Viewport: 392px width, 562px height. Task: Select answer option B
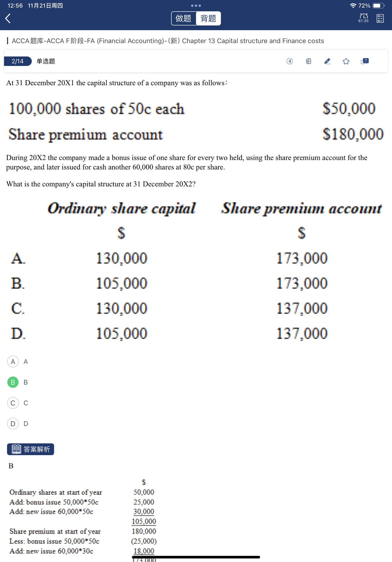tap(13, 382)
